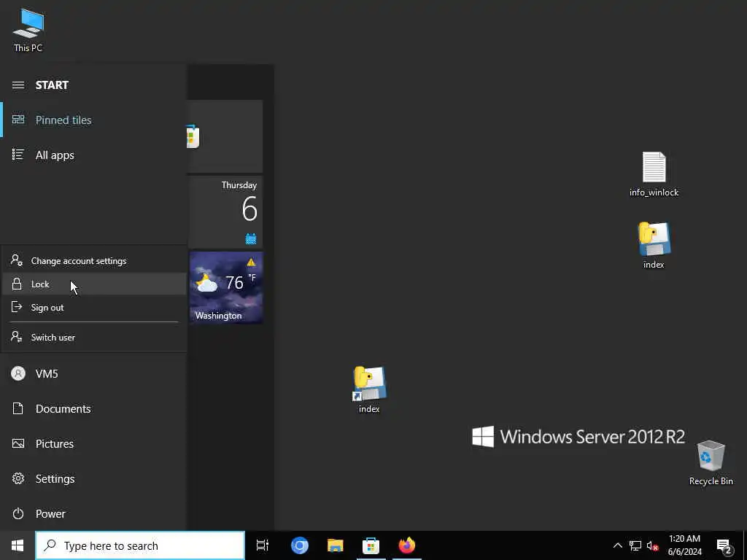Switch to All apps list
This screenshot has width=747, height=560.
click(x=93, y=155)
